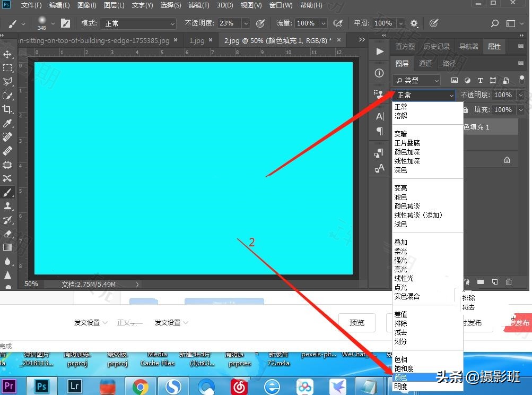Toggle the brush settings panel button

pos(66,23)
